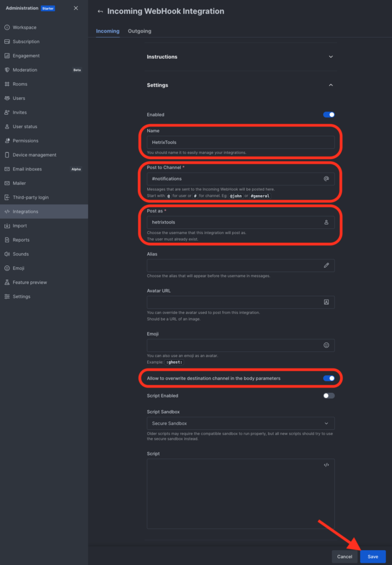
Task: Click the pencil icon in Alias field
Action: (326, 265)
